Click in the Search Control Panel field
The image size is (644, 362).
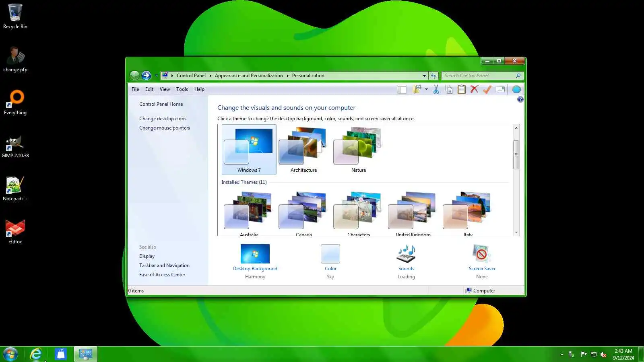[x=478, y=76]
